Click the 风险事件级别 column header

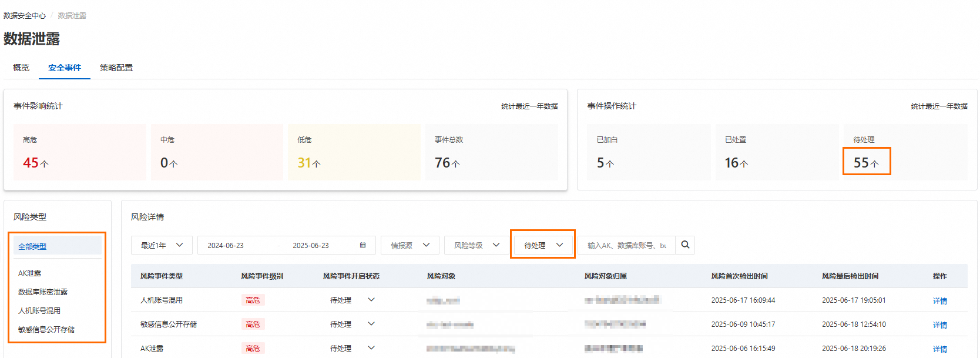coord(262,276)
